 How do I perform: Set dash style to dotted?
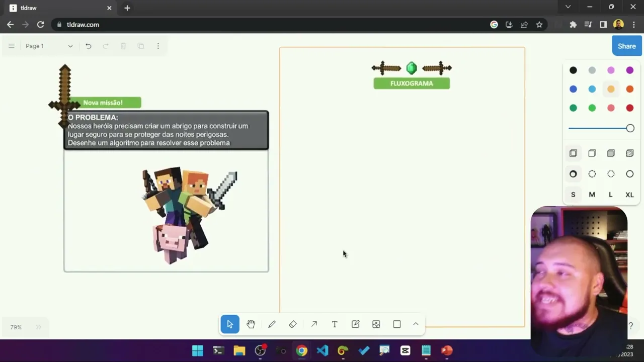tap(611, 174)
